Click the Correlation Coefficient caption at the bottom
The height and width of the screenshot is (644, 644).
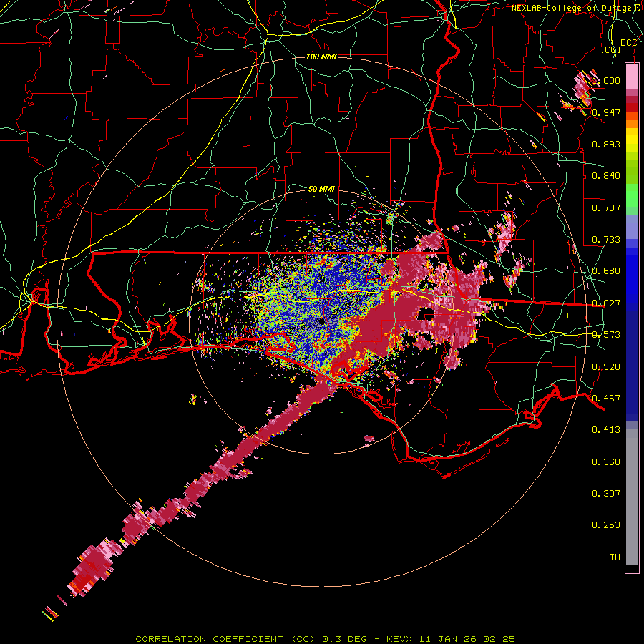326,639
